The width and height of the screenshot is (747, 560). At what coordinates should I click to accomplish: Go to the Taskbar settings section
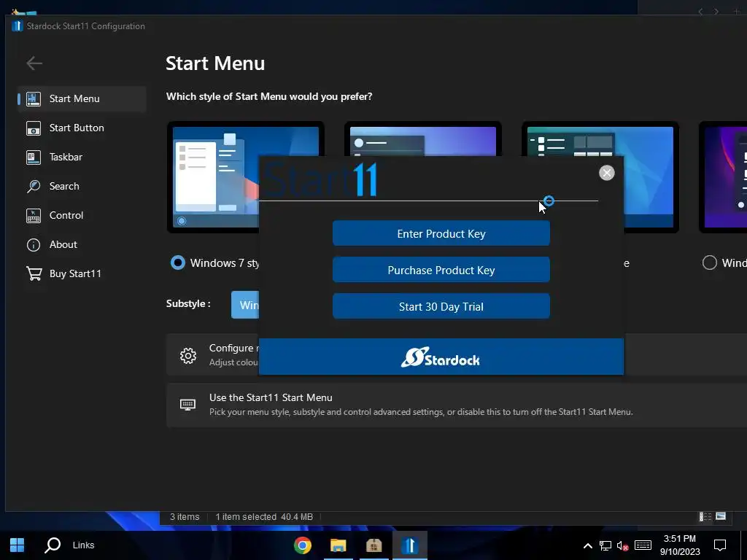pos(82,157)
